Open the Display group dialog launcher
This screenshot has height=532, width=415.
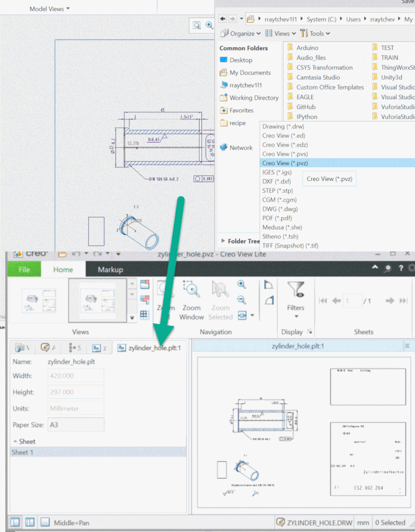coord(310,332)
